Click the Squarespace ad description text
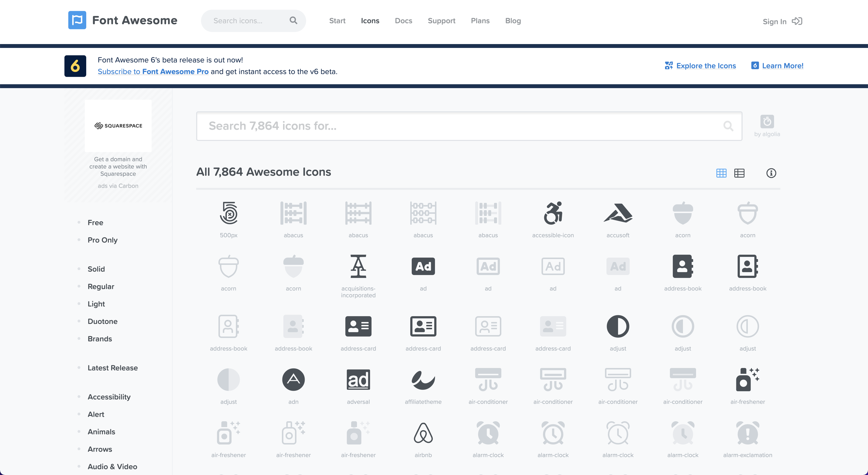 [x=118, y=166]
